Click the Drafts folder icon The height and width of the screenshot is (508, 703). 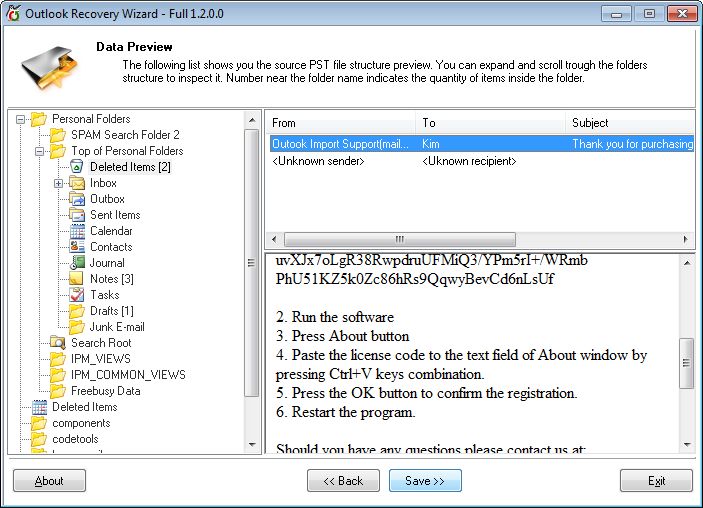(77, 311)
